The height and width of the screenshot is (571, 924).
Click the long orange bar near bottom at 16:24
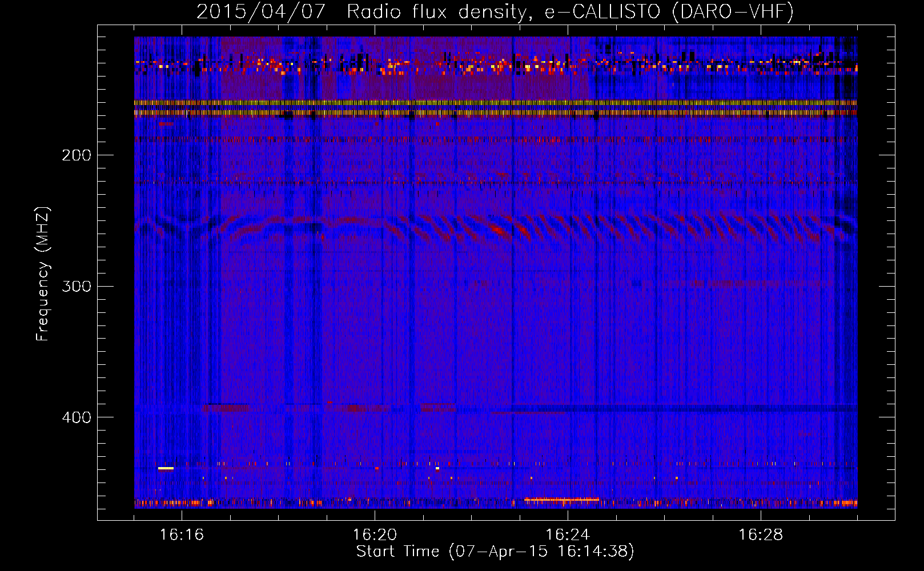tap(562, 500)
